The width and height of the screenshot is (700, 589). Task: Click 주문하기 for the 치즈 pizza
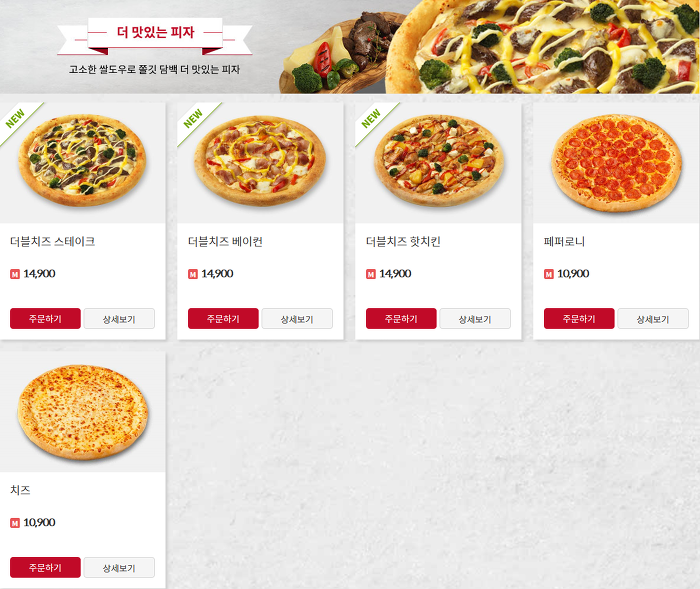(x=45, y=567)
